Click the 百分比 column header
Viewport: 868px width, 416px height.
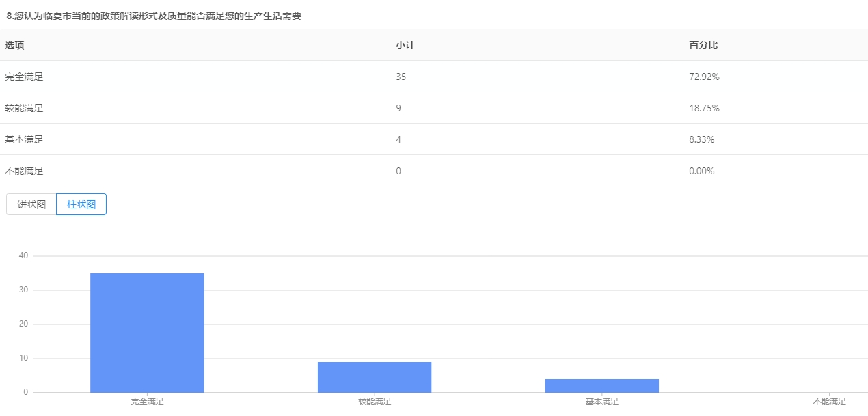(703, 45)
